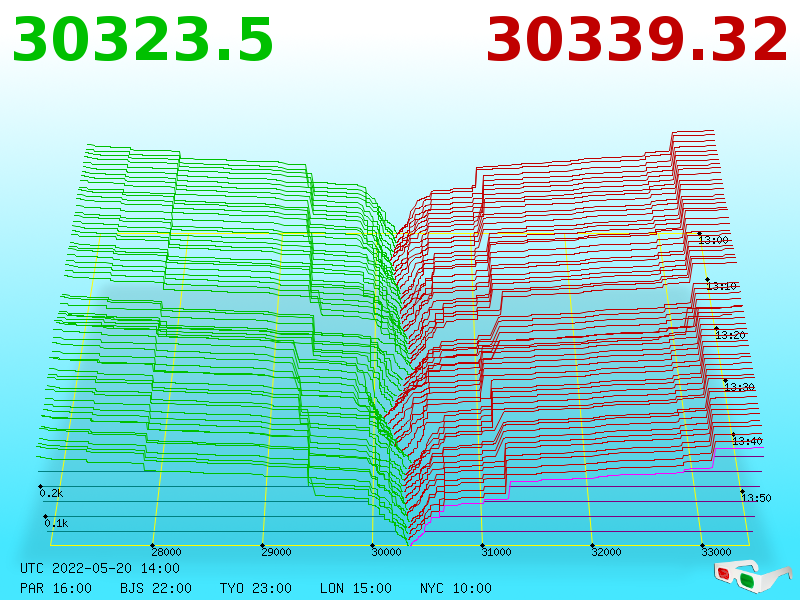Click the 13:00 time axis marker
The image size is (800, 600).
pyautogui.click(x=713, y=240)
